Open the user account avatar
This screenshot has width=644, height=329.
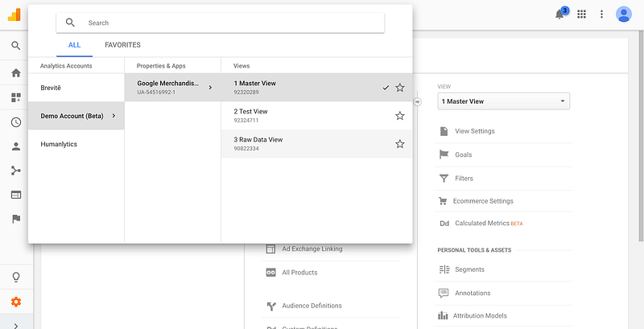[623, 14]
